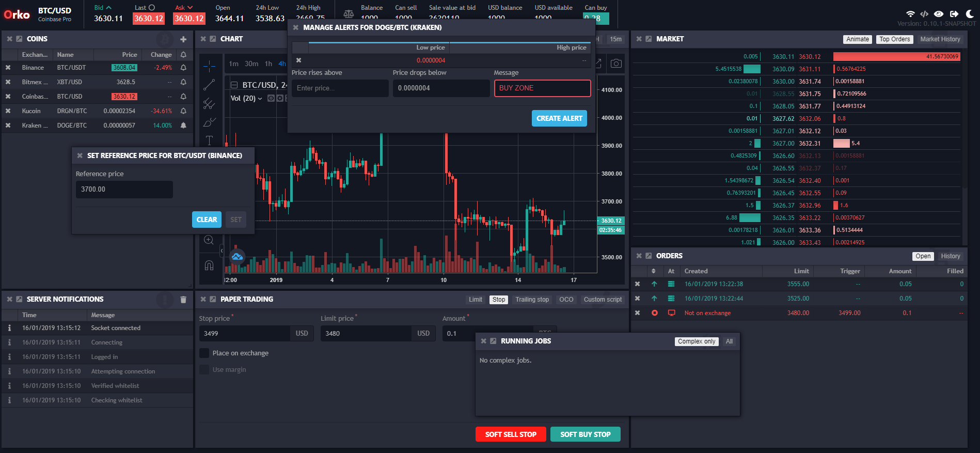Sort orders by direction column arrows

pyautogui.click(x=654, y=271)
